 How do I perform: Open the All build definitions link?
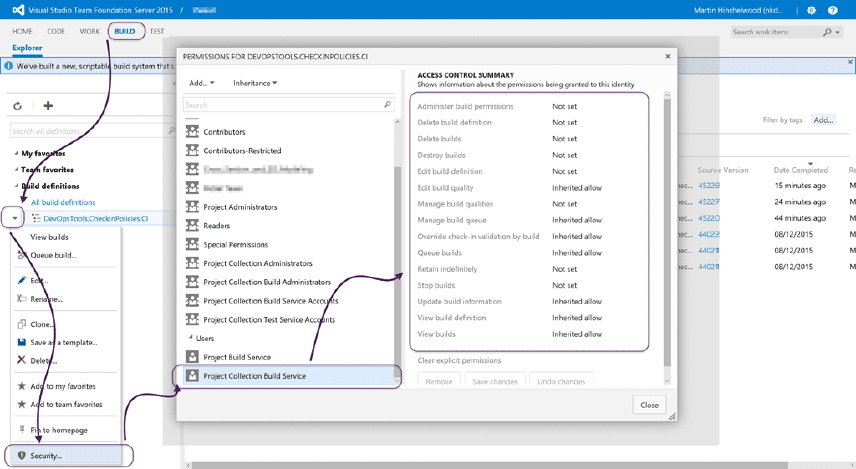tap(63, 202)
